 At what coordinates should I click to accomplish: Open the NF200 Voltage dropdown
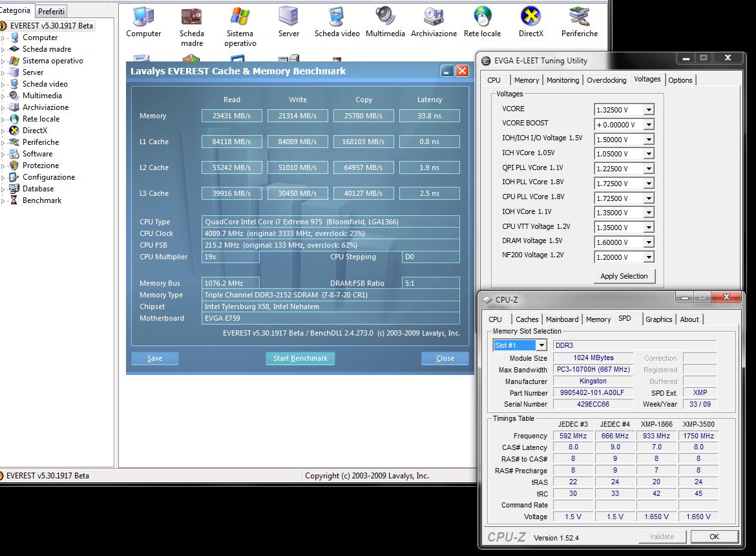[x=649, y=257]
